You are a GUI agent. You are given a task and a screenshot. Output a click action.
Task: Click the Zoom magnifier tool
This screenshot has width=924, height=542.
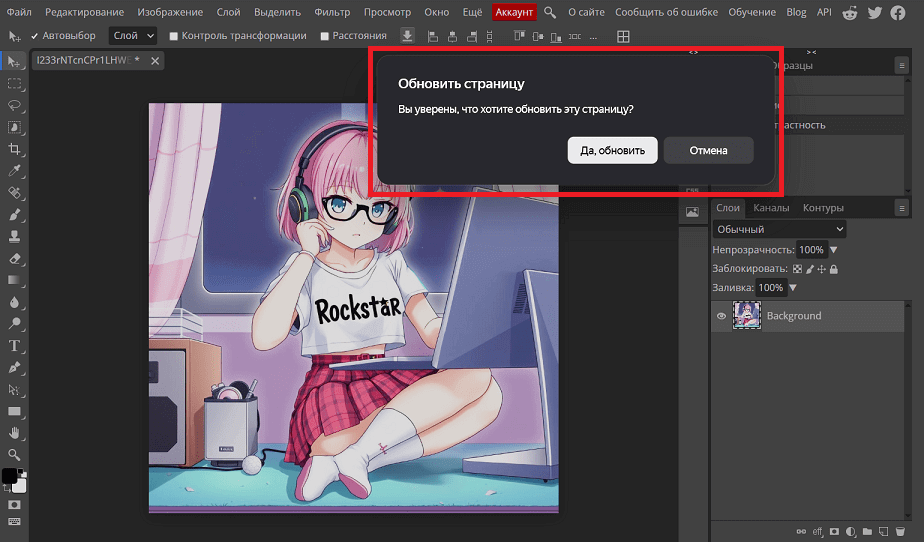(15, 455)
